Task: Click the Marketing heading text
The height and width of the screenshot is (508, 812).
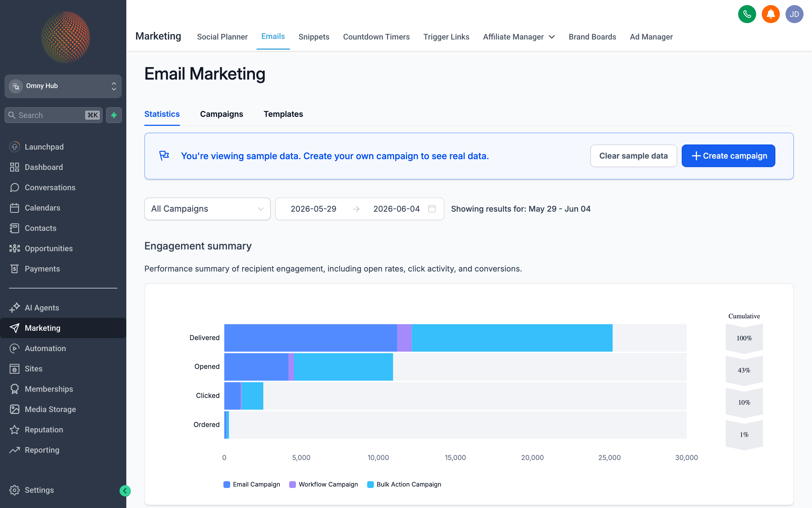Action: (158, 36)
